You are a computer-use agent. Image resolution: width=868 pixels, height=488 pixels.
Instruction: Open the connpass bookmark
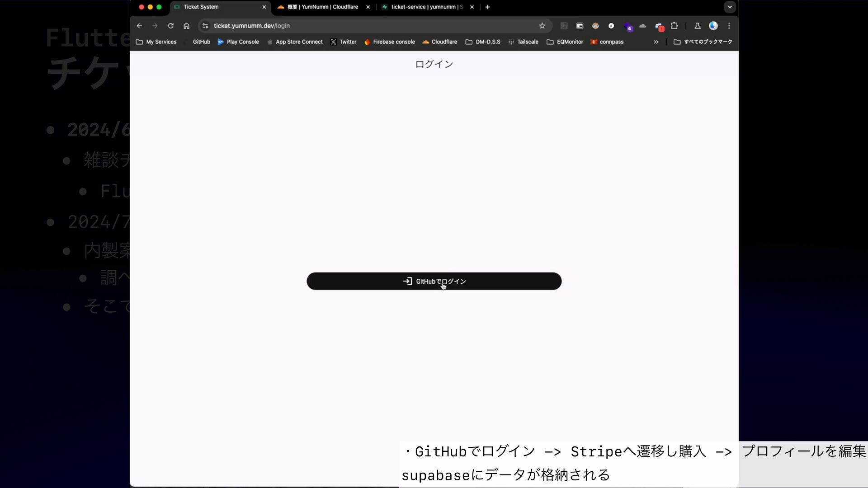tap(607, 42)
